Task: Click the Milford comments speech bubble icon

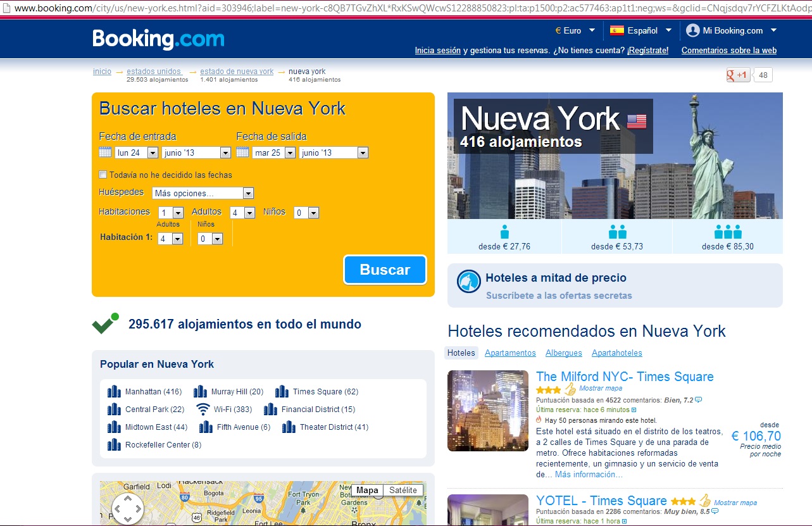Action: (699, 400)
